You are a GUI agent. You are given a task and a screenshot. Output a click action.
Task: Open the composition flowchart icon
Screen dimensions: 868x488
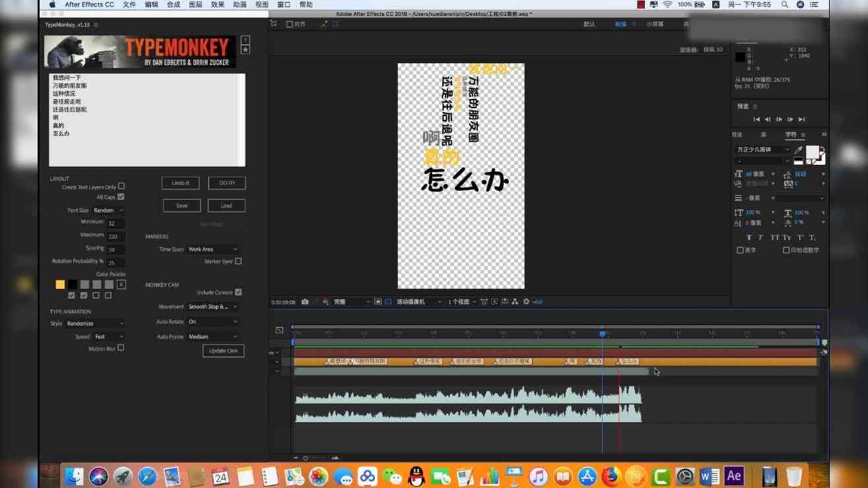coord(515,301)
